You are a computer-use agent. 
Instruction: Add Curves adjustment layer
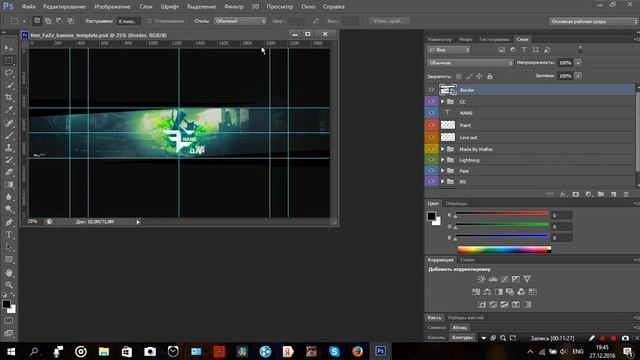[504, 279]
